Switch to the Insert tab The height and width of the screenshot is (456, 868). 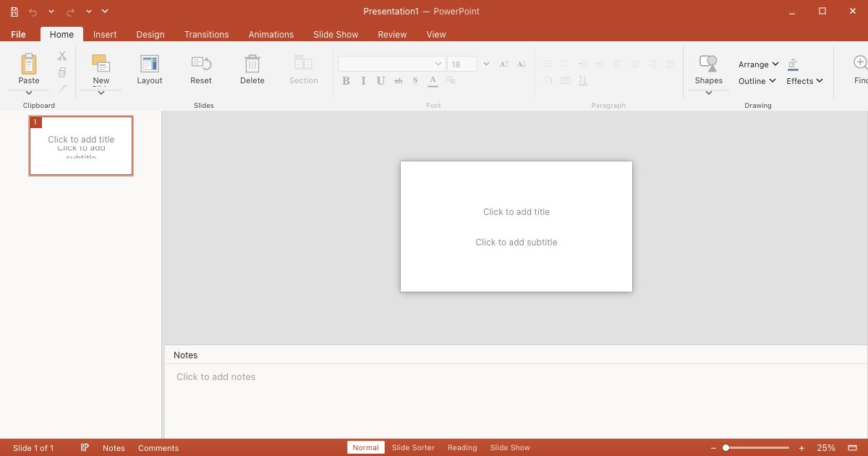pos(105,34)
